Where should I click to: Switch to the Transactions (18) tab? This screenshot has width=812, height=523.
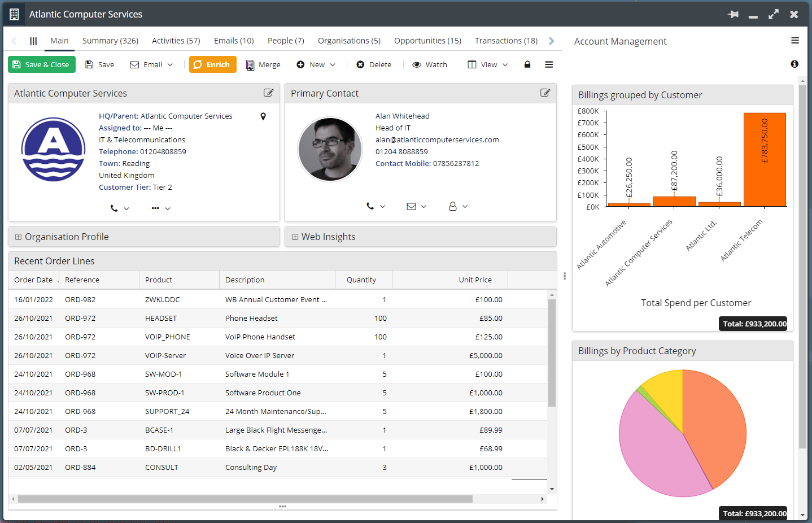tap(505, 40)
